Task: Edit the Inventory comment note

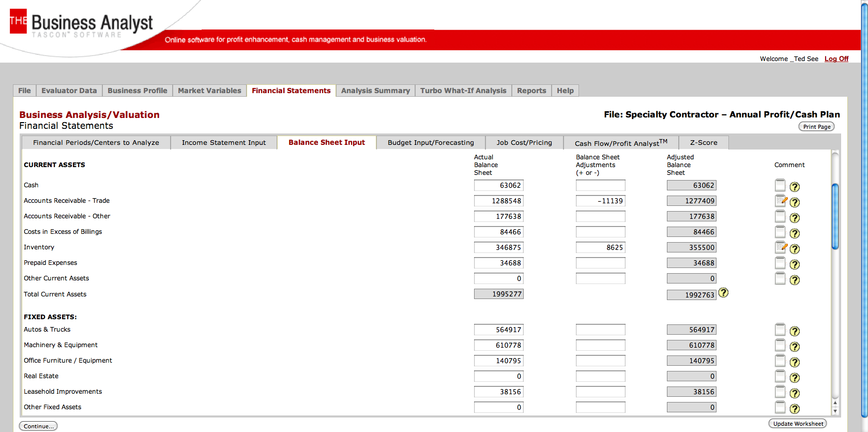Action: tap(781, 247)
